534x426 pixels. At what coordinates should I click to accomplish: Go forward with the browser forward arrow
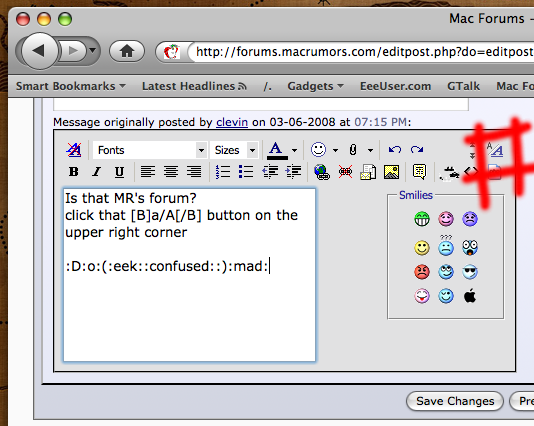click(73, 51)
